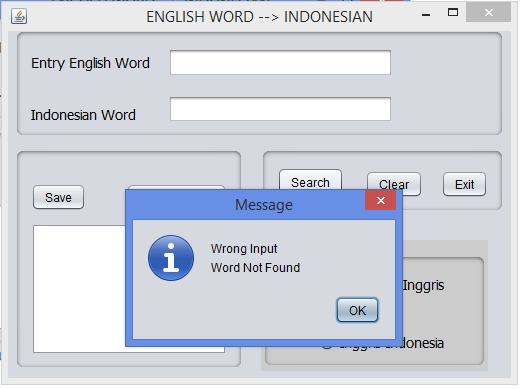The height and width of the screenshot is (389, 521).
Task: Focus the Indonesian Word text field
Action: pyautogui.click(x=280, y=109)
